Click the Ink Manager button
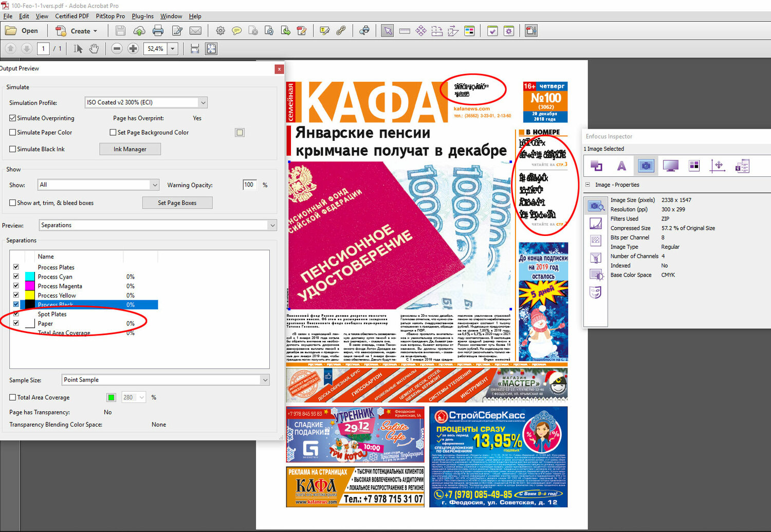The height and width of the screenshot is (532, 771). click(x=130, y=149)
